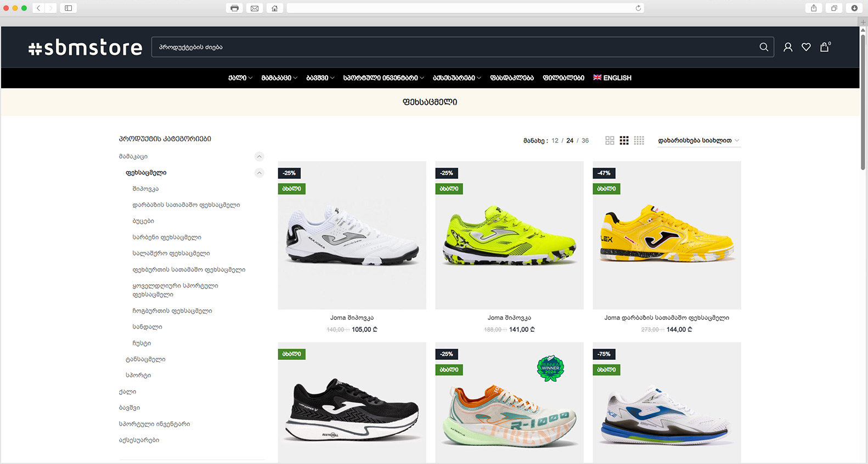This screenshot has height=464, width=868.
Task: Open the white and blue Joma shoe image
Action: 667,403
